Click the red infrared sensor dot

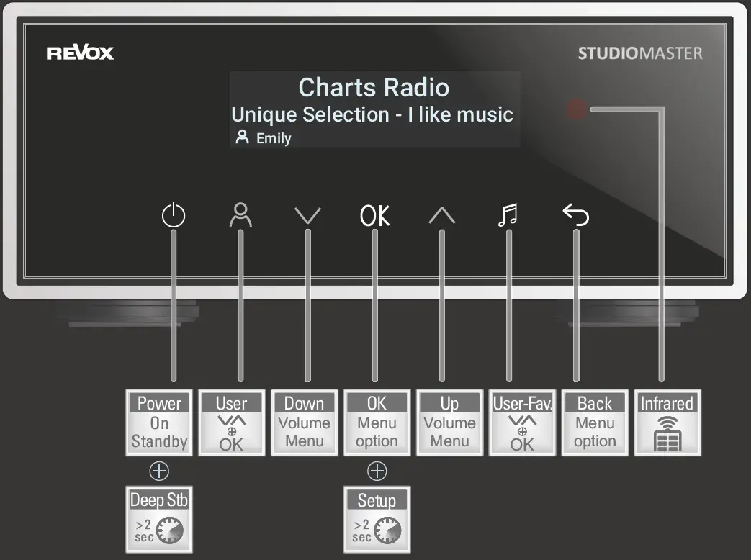[x=576, y=109]
